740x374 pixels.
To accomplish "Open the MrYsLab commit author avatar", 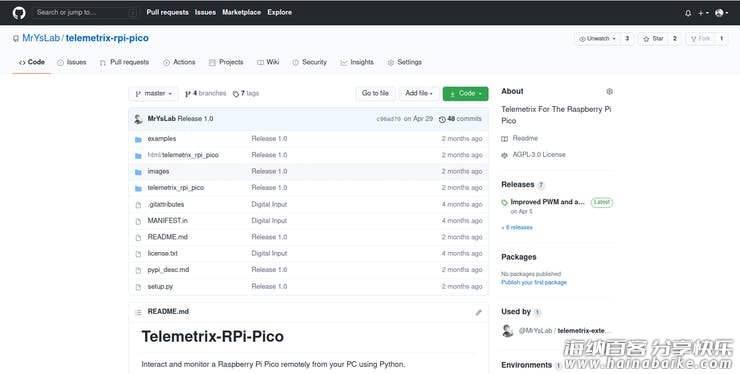I will (138, 119).
